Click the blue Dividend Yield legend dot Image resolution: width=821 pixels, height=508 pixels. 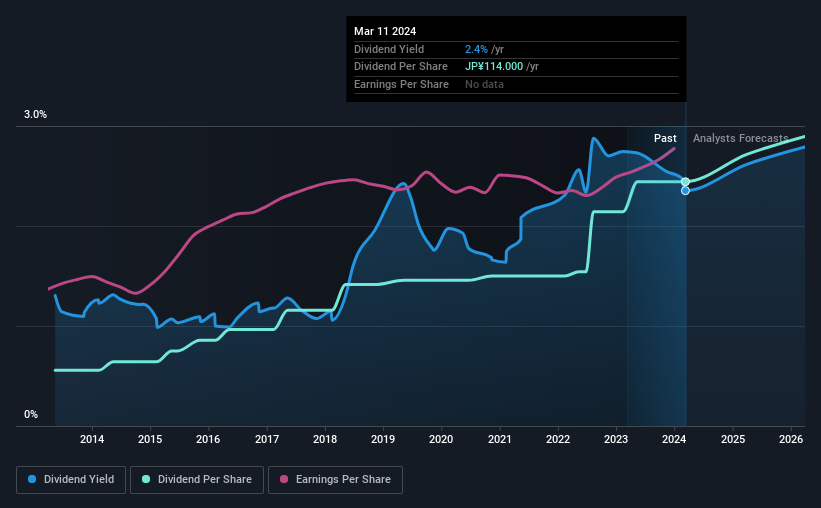[32, 479]
